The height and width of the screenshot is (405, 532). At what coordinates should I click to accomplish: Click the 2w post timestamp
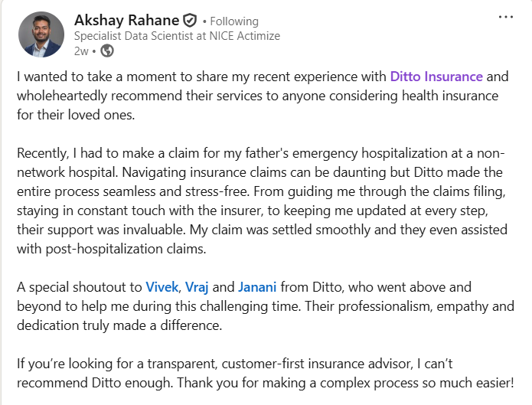coord(80,51)
